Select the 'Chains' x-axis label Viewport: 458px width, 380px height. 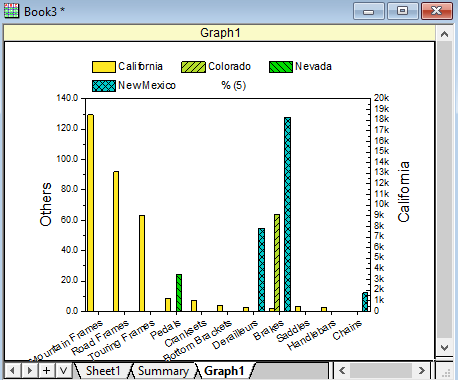click(x=347, y=330)
